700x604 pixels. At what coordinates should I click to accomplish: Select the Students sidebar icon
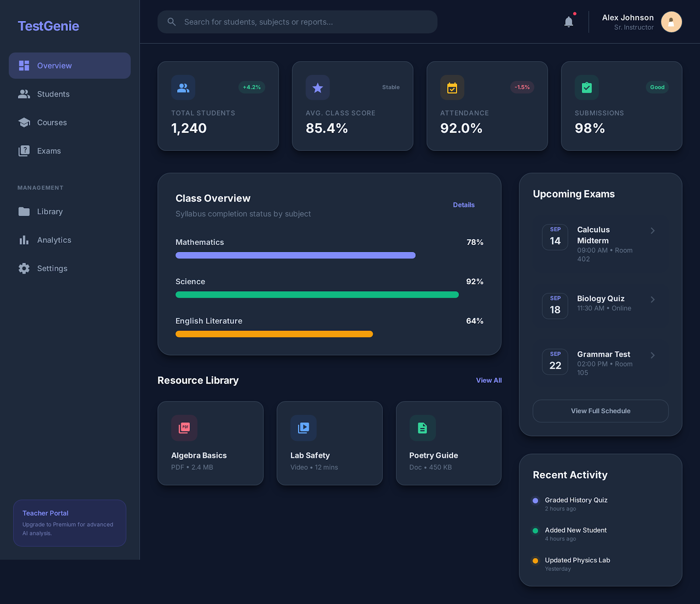[24, 94]
